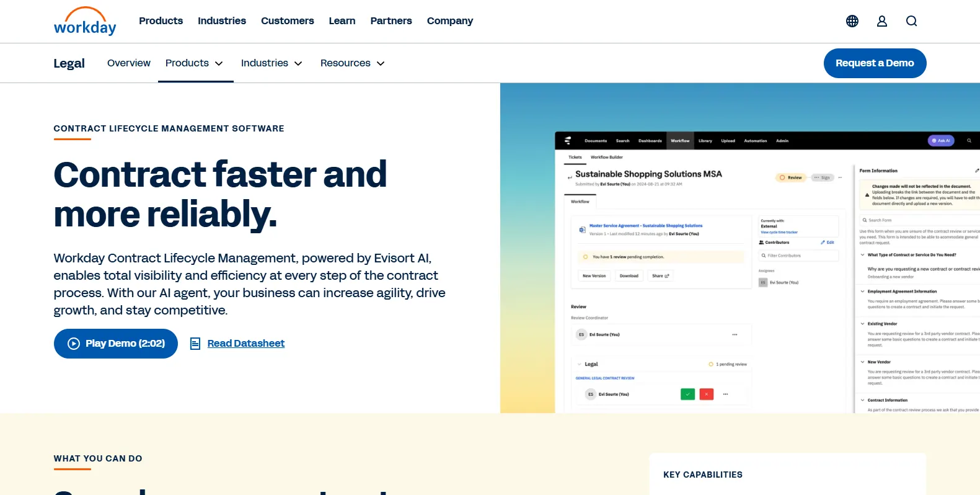The image size is (980, 495).
Task: Click the Filter Contributors field
Action: point(799,256)
